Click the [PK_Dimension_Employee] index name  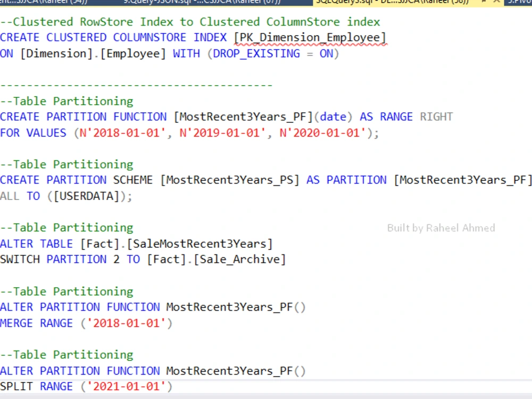(x=310, y=38)
